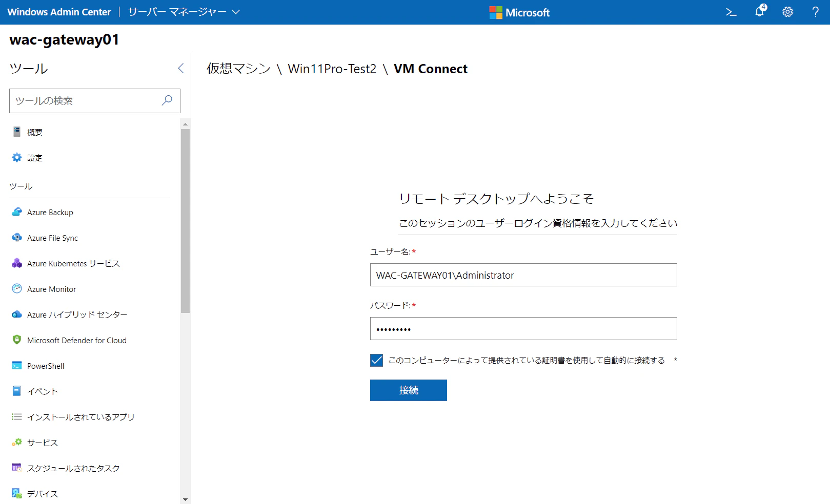Screen dimensions: 830x504
Task: Focus the パスワード input field
Action: click(523, 329)
